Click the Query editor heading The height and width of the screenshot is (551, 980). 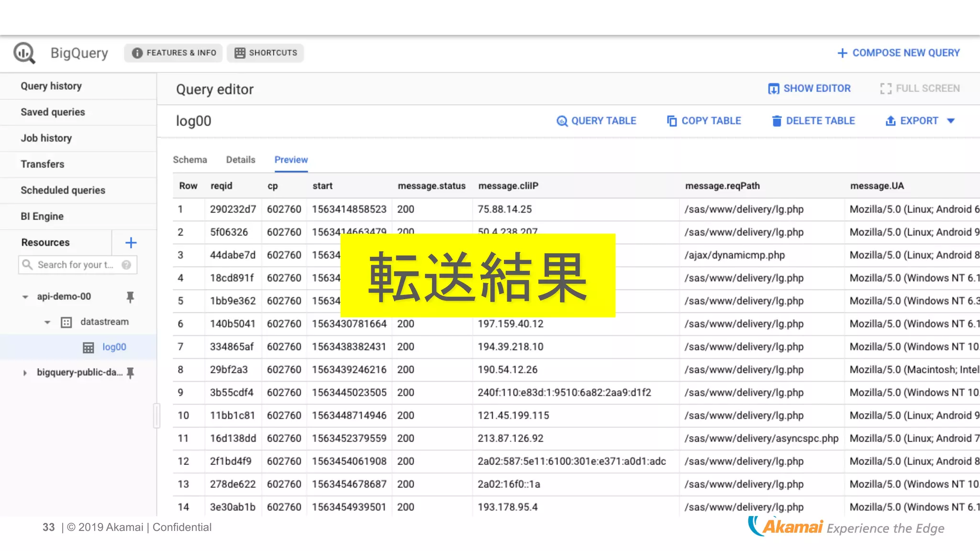tap(215, 89)
